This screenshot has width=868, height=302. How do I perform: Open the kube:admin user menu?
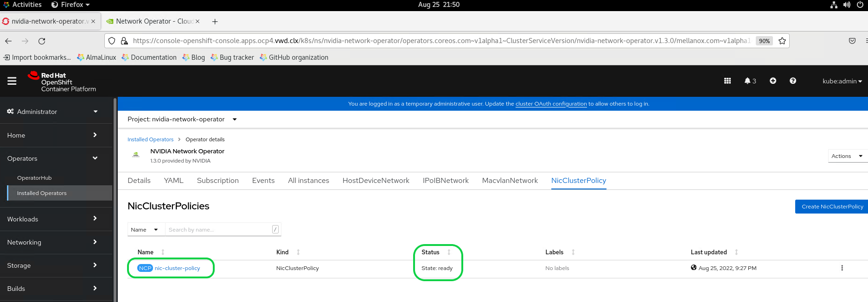(x=842, y=81)
